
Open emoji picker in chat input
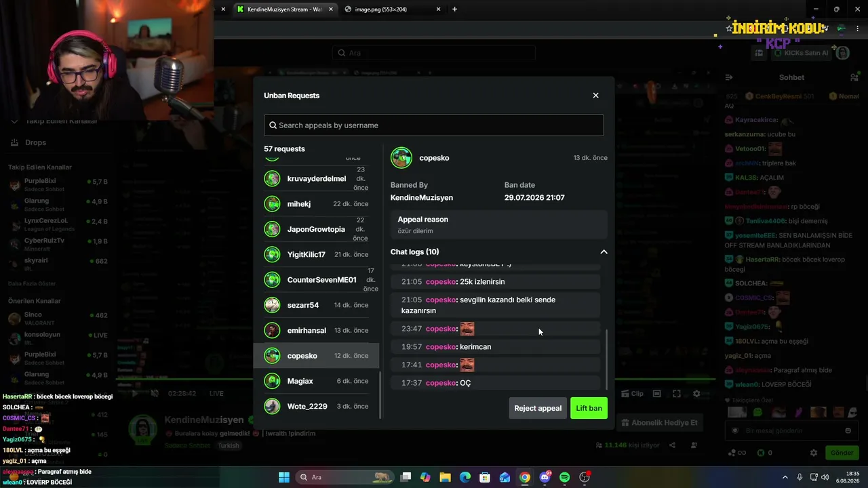tap(848, 430)
